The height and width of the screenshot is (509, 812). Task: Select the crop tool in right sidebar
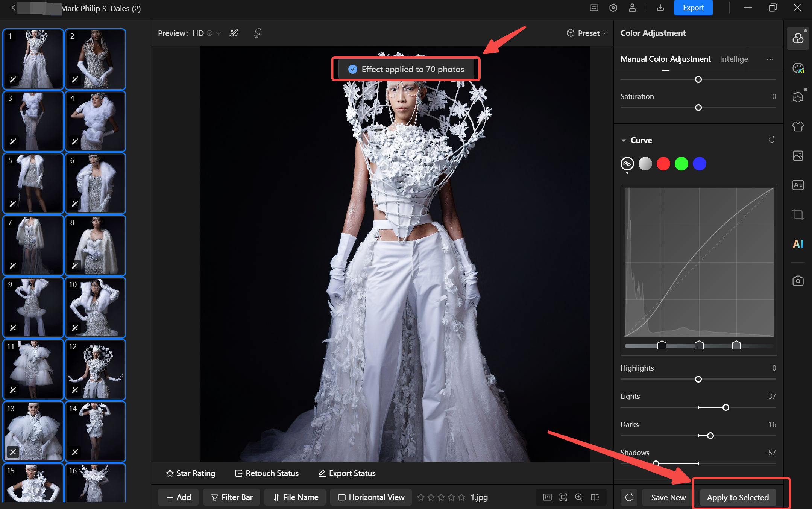798,214
